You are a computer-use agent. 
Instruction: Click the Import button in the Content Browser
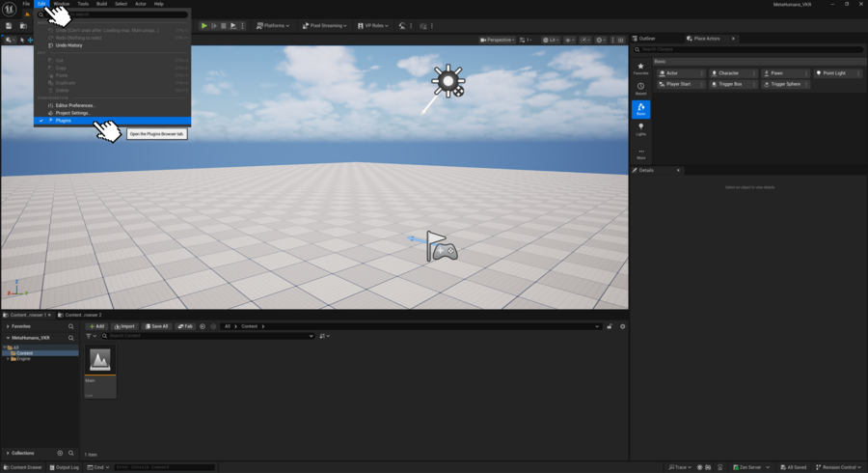pyautogui.click(x=124, y=326)
